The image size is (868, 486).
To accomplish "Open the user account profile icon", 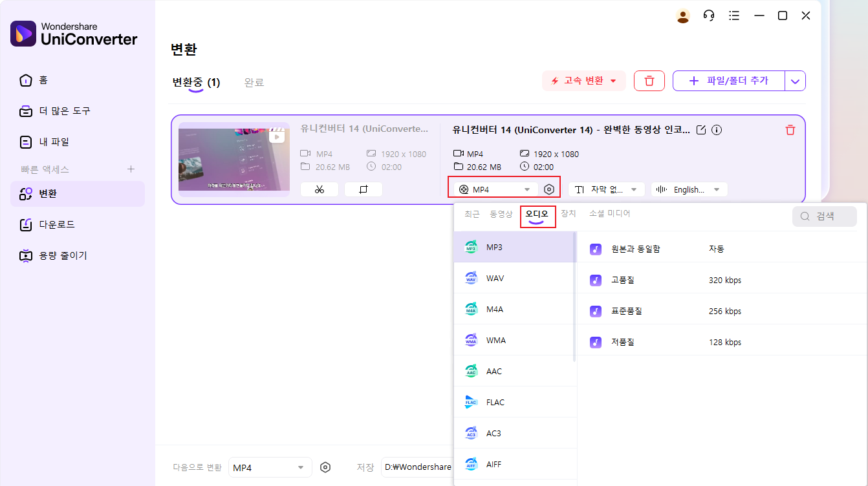I will coord(683,16).
